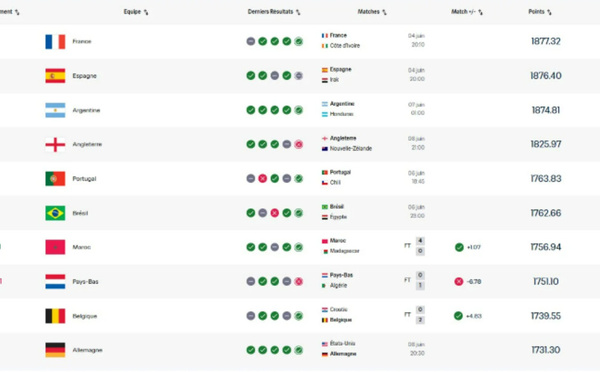Select France's points value 1877.32
The width and height of the screenshot is (600, 372).
point(546,41)
